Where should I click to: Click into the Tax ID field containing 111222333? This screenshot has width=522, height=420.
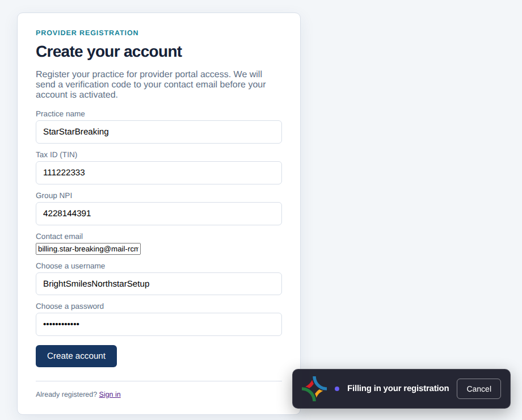pyautogui.click(x=159, y=173)
